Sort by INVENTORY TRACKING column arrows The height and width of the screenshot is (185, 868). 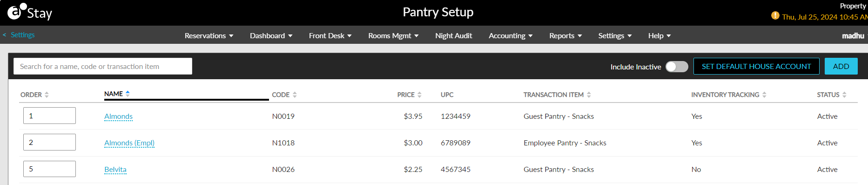pyautogui.click(x=764, y=95)
